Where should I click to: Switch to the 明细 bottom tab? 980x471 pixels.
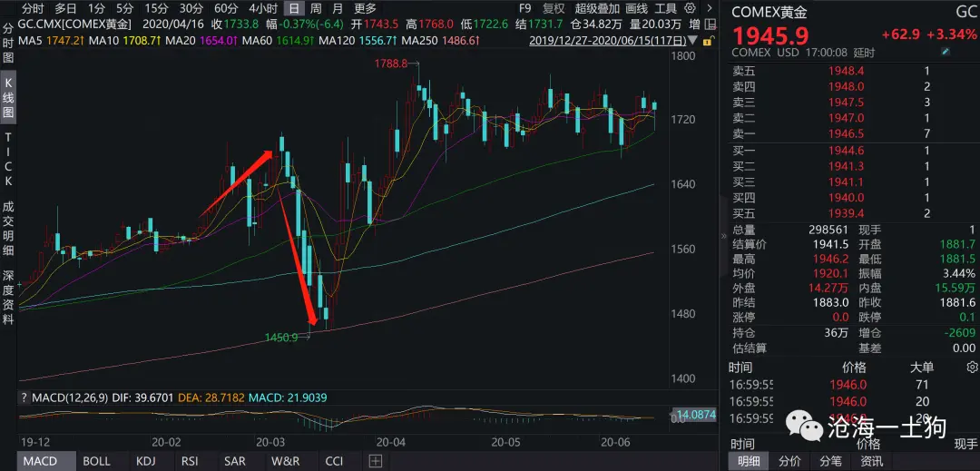click(749, 462)
